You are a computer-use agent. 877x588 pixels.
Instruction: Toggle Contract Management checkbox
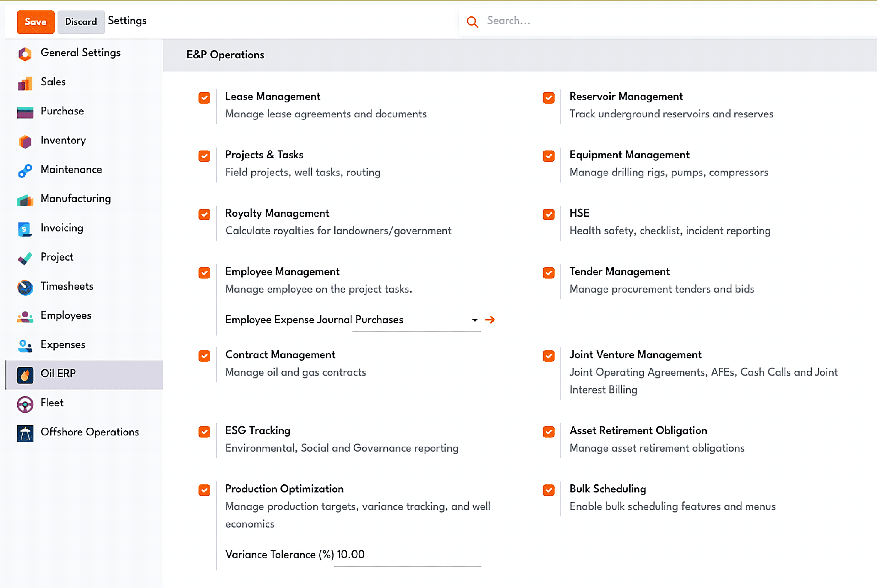(x=204, y=356)
